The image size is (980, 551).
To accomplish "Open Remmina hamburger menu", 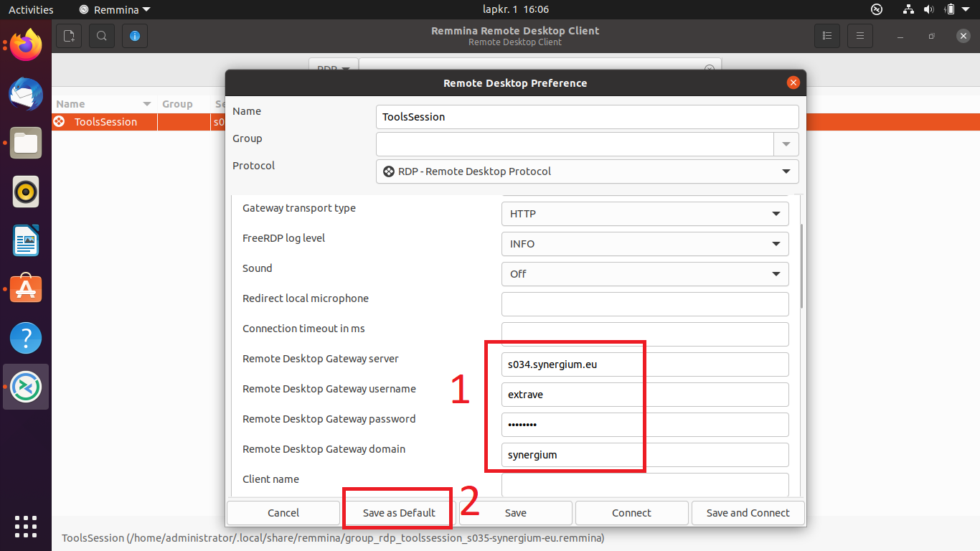I will click(x=860, y=36).
